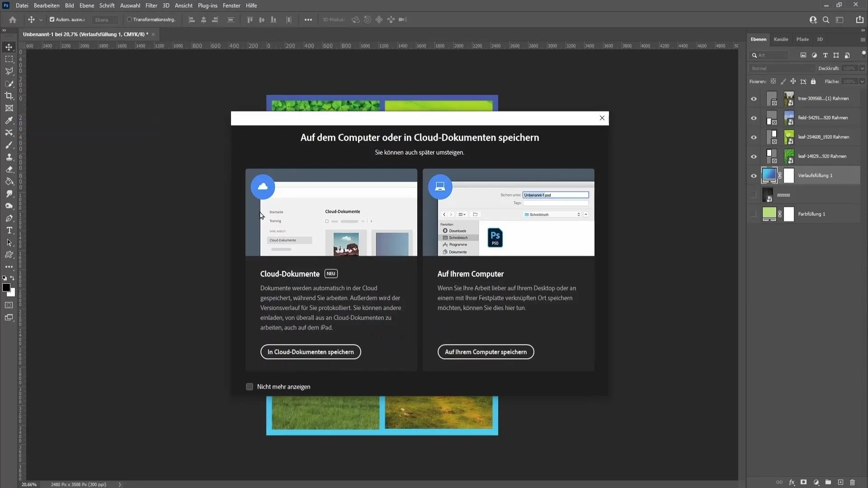Select the Eraser tool
This screenshot has height=488, width=868.
[9, 169]
